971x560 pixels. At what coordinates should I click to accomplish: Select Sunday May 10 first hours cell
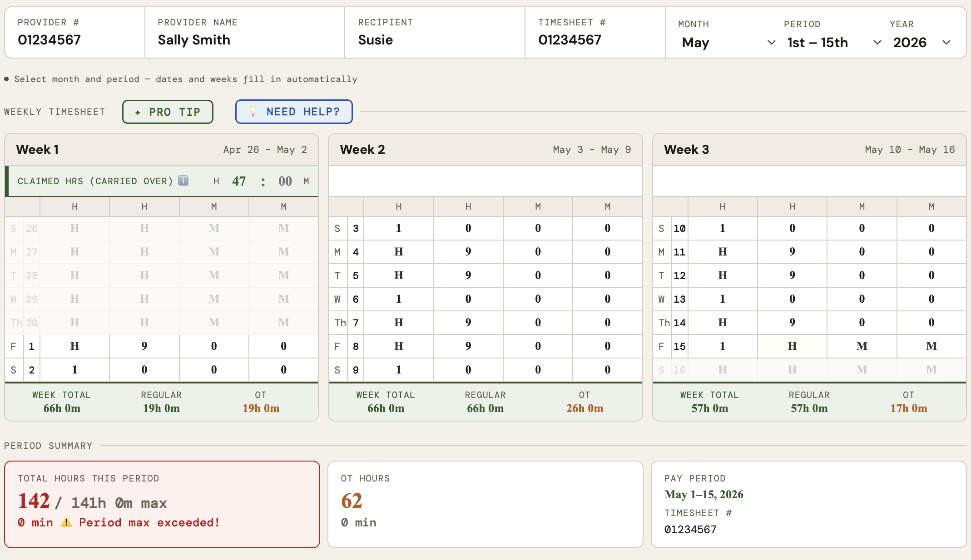723,228
